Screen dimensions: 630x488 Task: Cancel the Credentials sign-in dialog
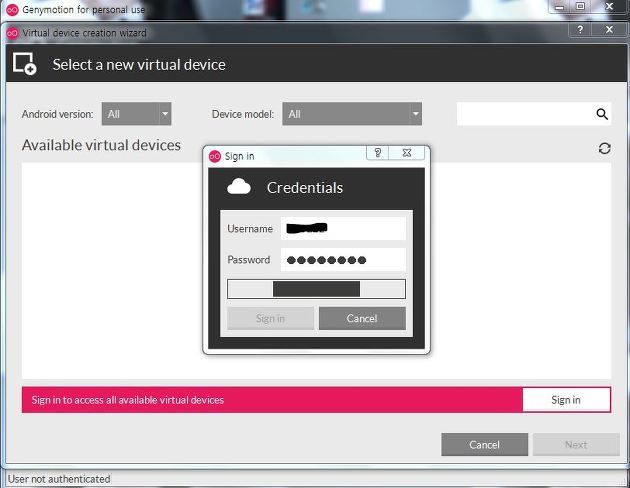(x=362, y=319)
